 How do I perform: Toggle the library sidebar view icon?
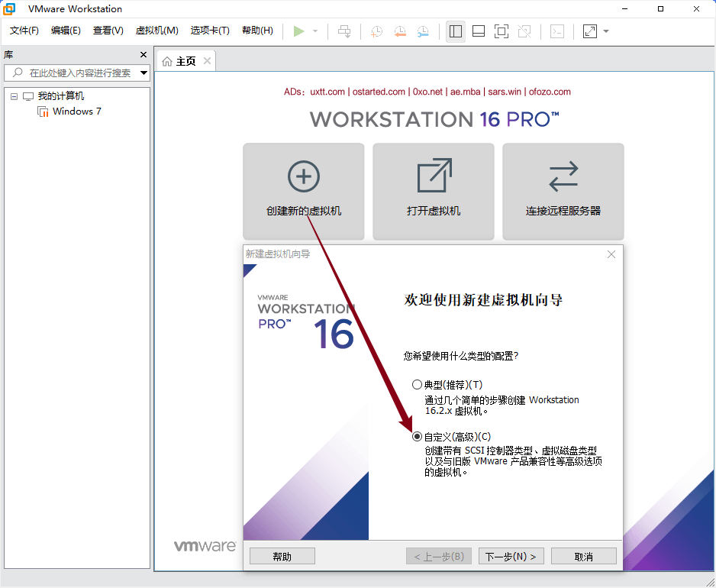pos(455,31)
